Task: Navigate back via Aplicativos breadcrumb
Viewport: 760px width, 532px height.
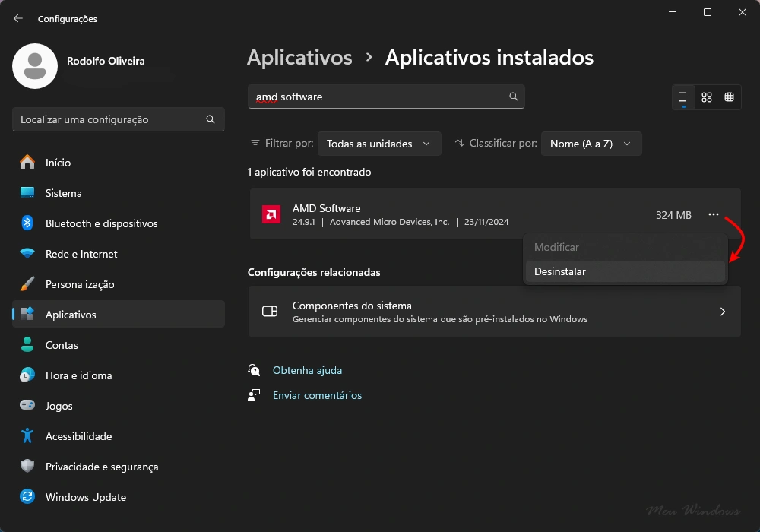Action: click(x=299, y=57)
